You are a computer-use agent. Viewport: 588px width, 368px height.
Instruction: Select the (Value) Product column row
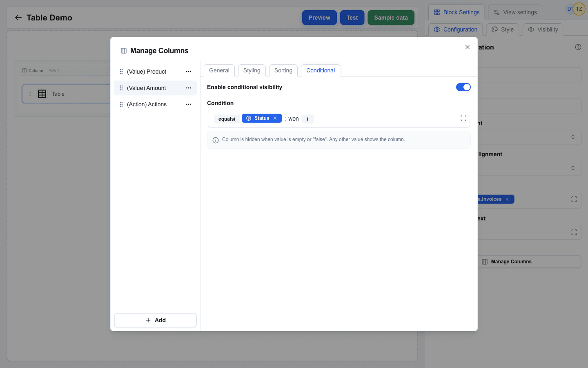tap(155, 72)
